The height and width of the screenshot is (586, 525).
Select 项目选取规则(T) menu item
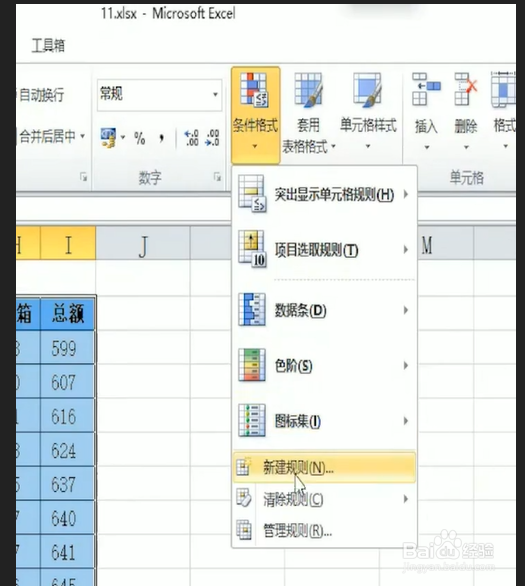tap(324, 250)
